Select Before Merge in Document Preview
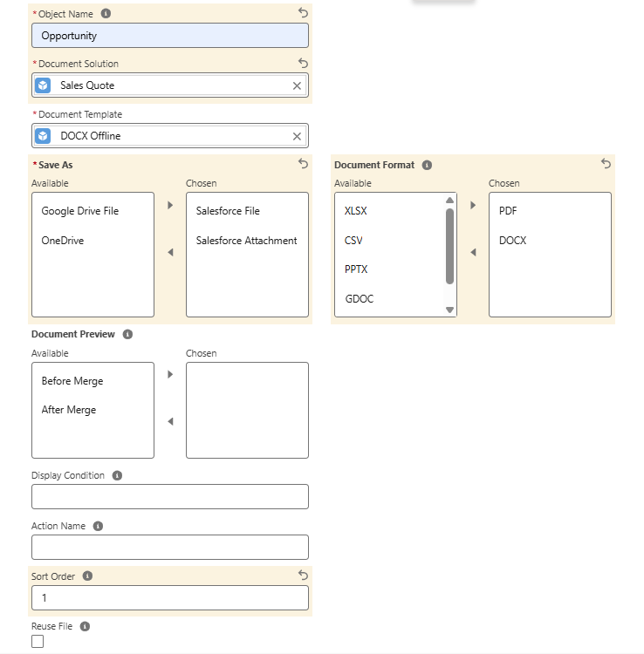The width and height of the screenshot is (644, 654). 72,381
